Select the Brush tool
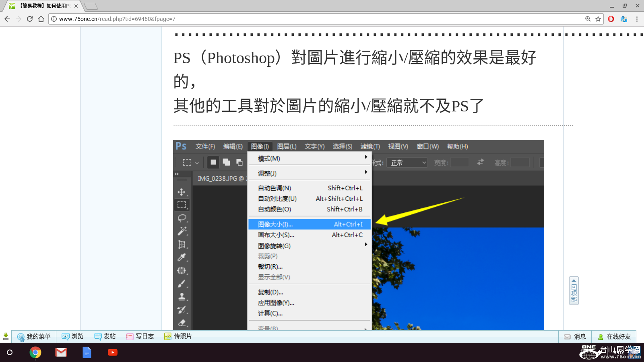The height and width of the screenshot is (362, 644). 182,284
